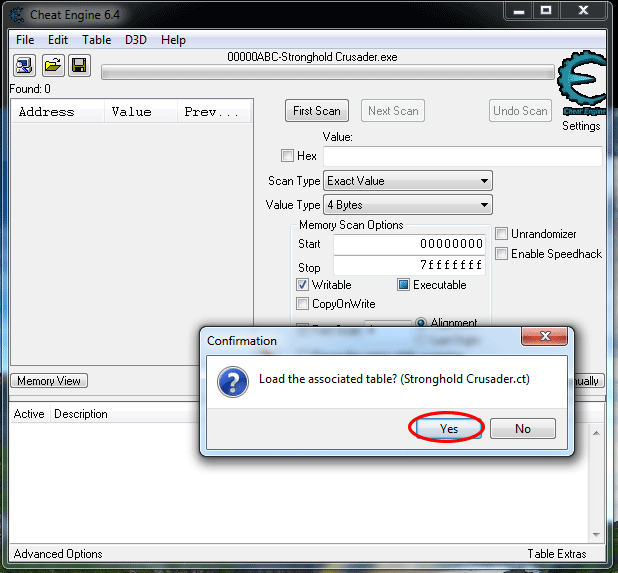The image size is (618, 573).
Task: Click the Address column header
Action: [x=58, y=112]
